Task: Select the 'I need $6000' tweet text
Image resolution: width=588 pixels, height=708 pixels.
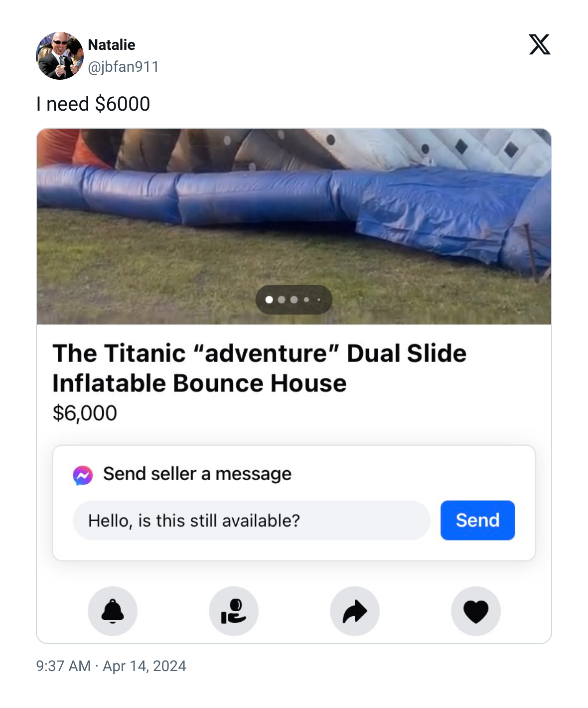Action: tap(93, 104)
